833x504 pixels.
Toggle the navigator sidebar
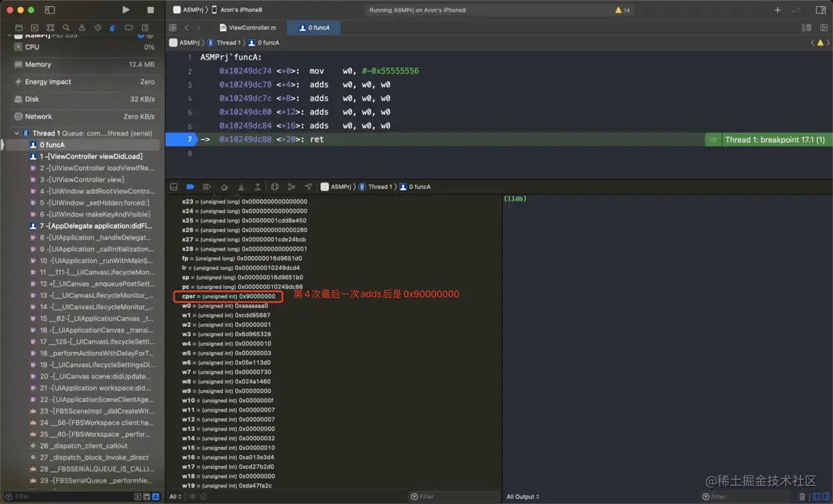click(49, 10)
